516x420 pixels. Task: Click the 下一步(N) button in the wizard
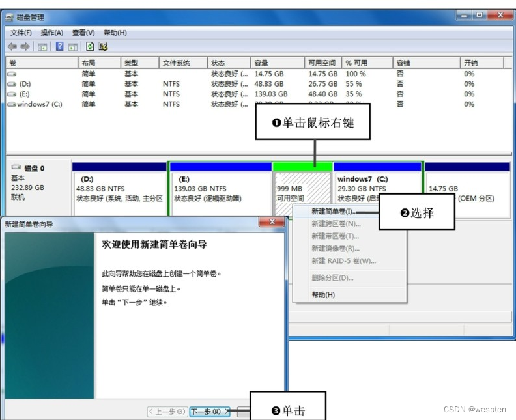click(210, 412)
